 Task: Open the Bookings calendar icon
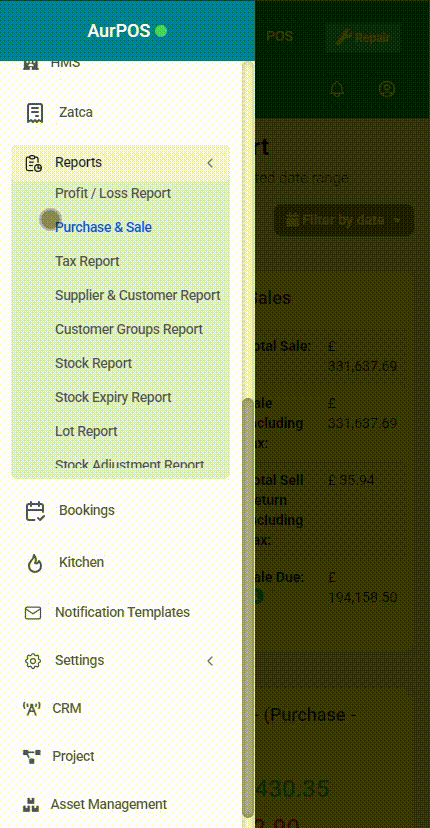[35, 511]
